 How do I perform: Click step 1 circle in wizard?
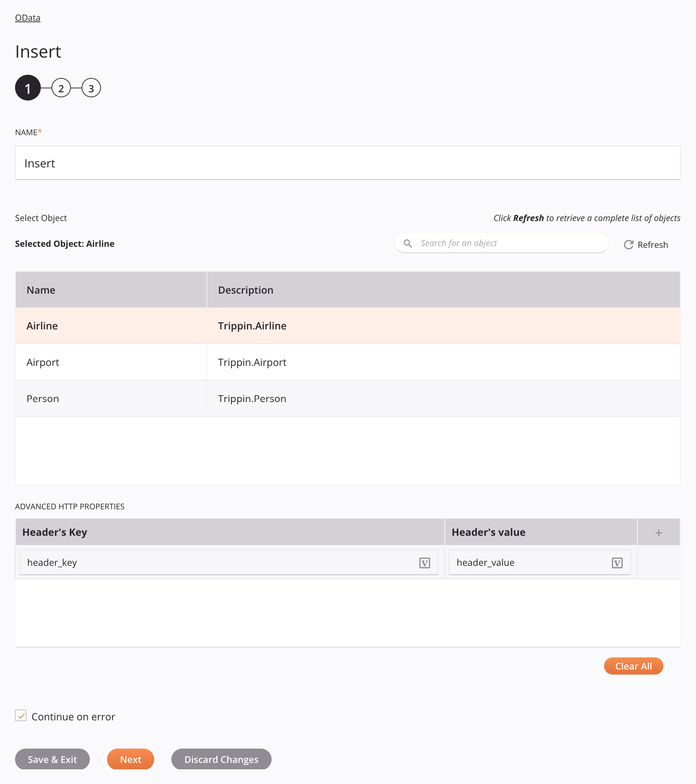pyautogui.click(x=28, y=88)
